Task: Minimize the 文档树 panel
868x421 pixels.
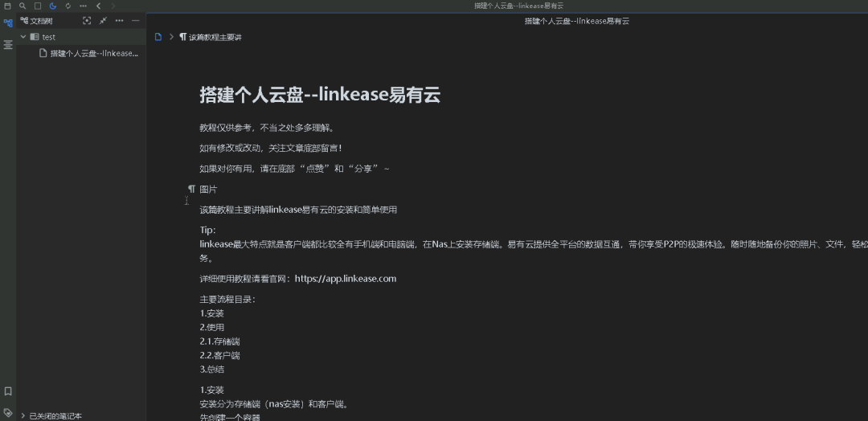Action: pyautogui.click(x=135, y=20)
